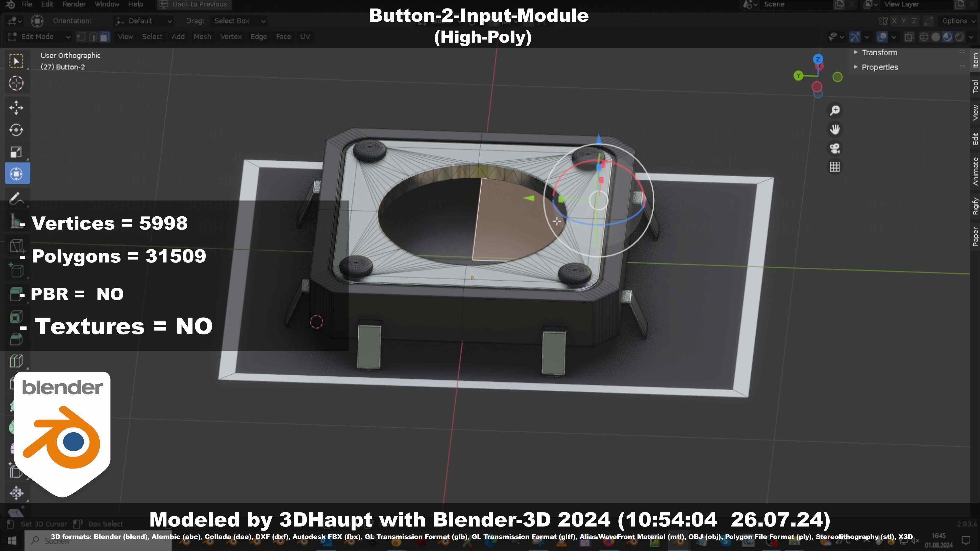This screenshot has height=551, width=980.
Task: Open the Edit Mode dropdown
Action: (x=39, y=36)
